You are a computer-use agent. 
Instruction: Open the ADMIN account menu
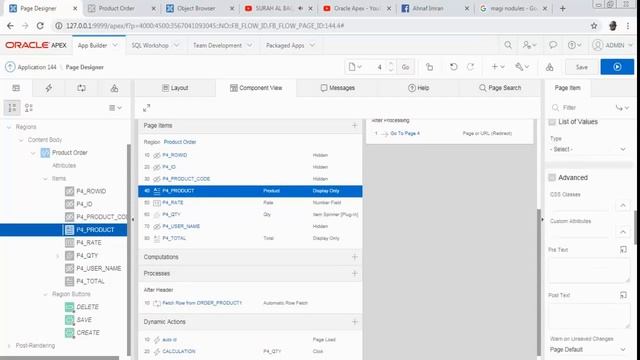coord(612,45)
